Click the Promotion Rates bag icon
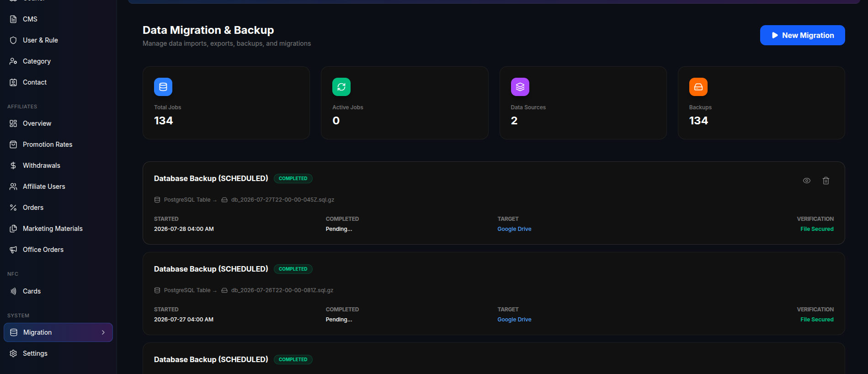The image size is (868, 374). click(x=13, y=144)
